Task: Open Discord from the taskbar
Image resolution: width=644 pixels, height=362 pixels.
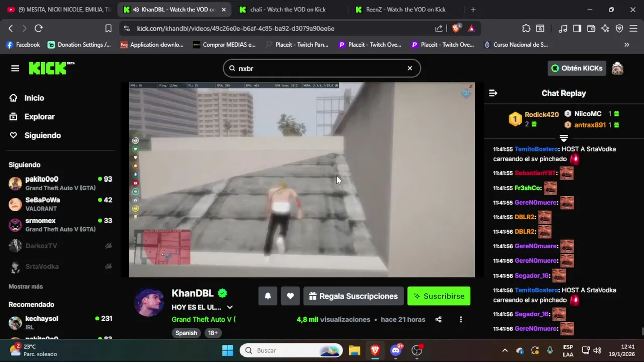Action: point(396,350)
